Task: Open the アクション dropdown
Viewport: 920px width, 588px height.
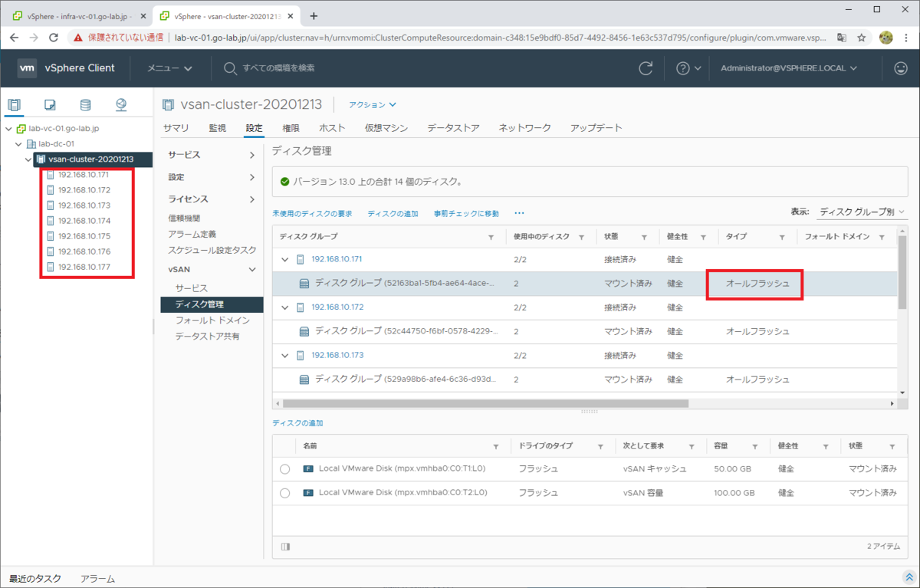Action: click(373, 104)
